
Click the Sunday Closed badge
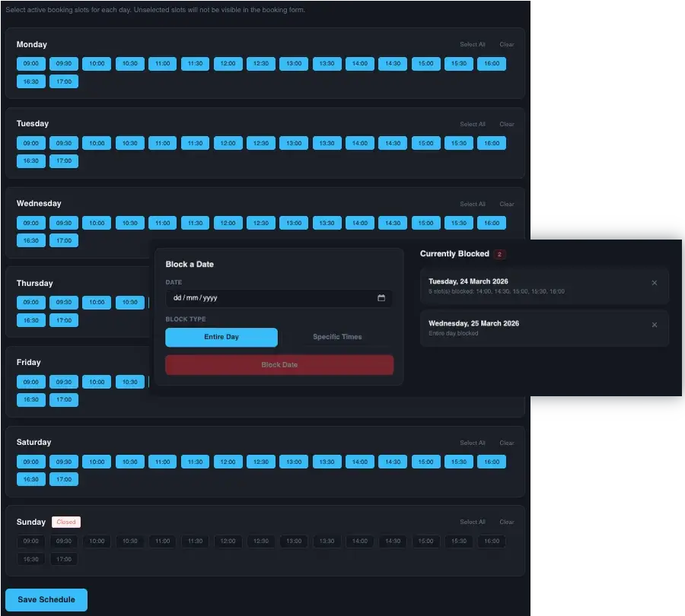66,522
